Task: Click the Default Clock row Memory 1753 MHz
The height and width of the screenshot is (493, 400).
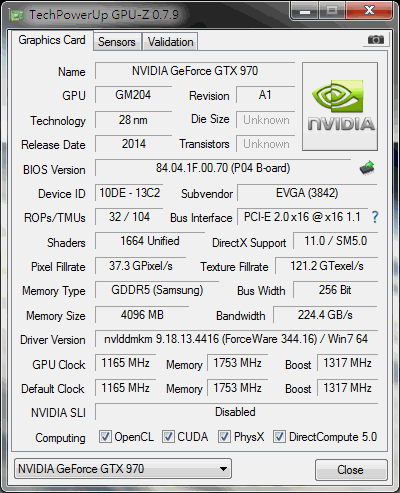Action: (x=238, y=388)
